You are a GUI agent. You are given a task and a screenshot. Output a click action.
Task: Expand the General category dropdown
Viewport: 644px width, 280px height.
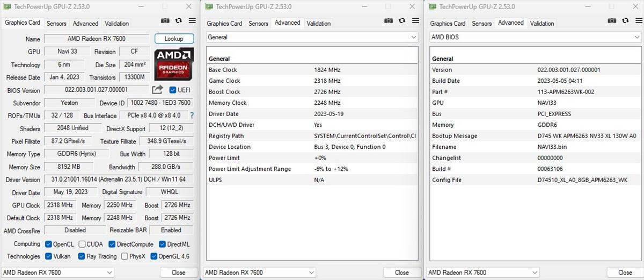(312, 37)
